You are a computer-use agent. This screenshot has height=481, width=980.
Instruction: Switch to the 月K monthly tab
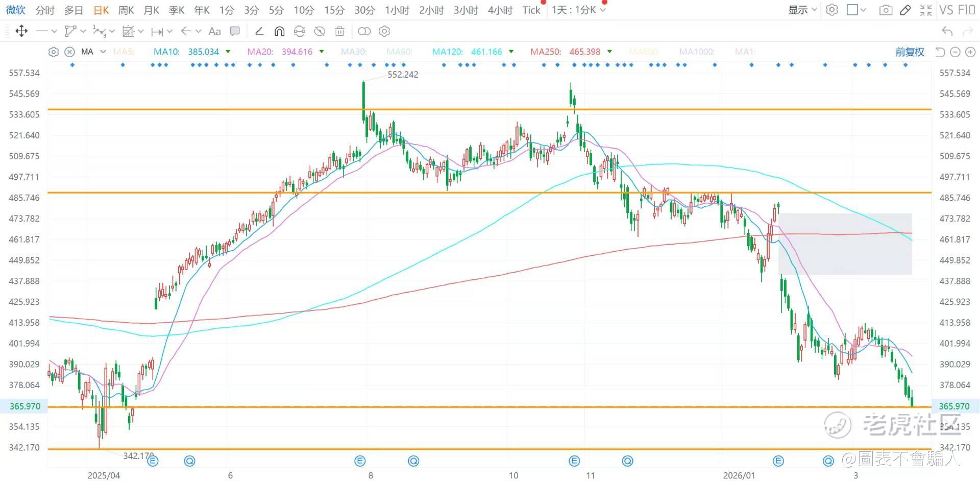pos(152,10)
